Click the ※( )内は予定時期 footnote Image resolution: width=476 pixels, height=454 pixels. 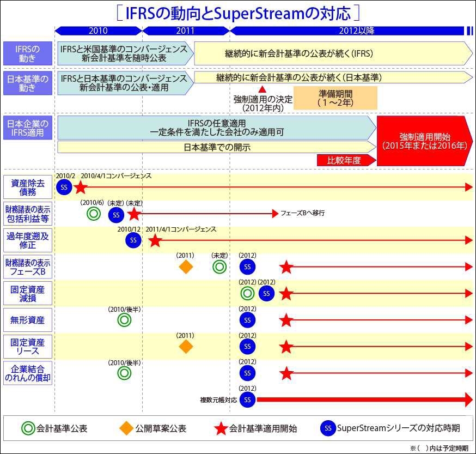[x=439, y=448]
